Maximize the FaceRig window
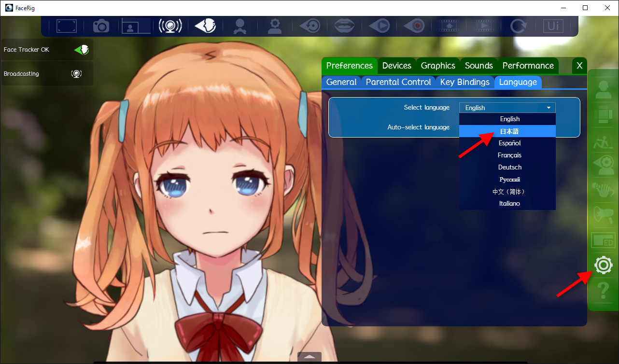 pos(585,7)
